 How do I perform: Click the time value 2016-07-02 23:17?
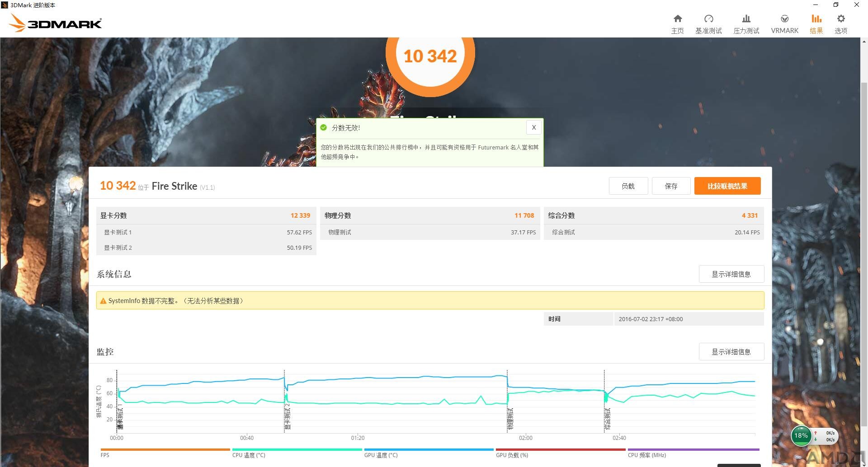point(651,319)
